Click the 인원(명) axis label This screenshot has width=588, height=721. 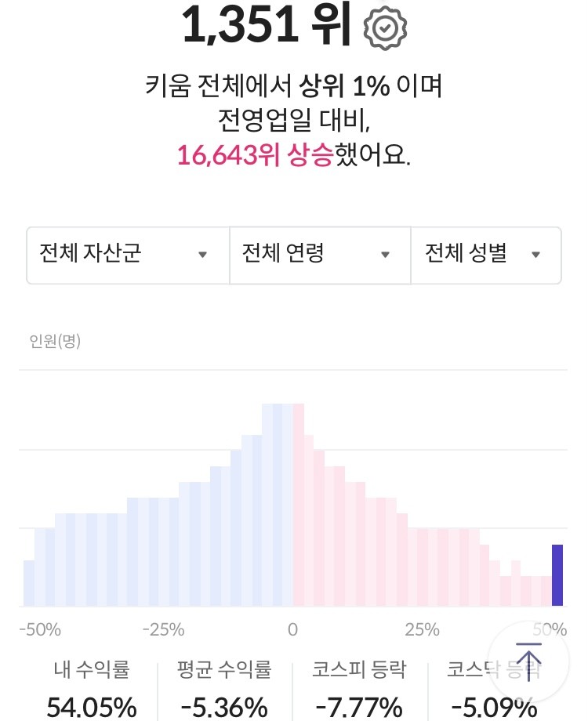[x=55, y=341]
